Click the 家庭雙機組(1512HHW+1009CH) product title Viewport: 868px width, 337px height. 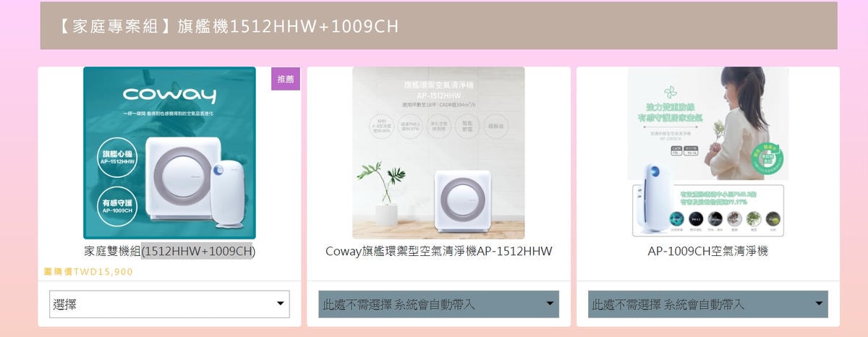coord(169,251)
